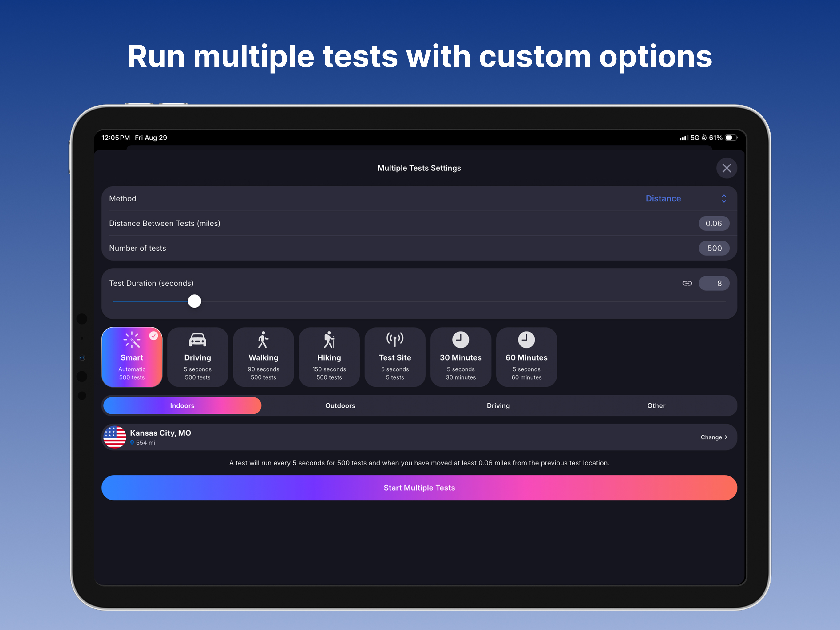
Task: Tap the Multiple Tests Settings title
Action: pos(419,168)
